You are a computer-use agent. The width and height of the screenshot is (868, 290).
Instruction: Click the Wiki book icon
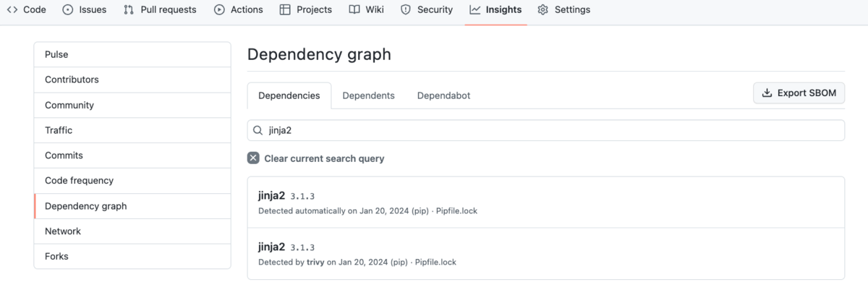tap(354, 10)
